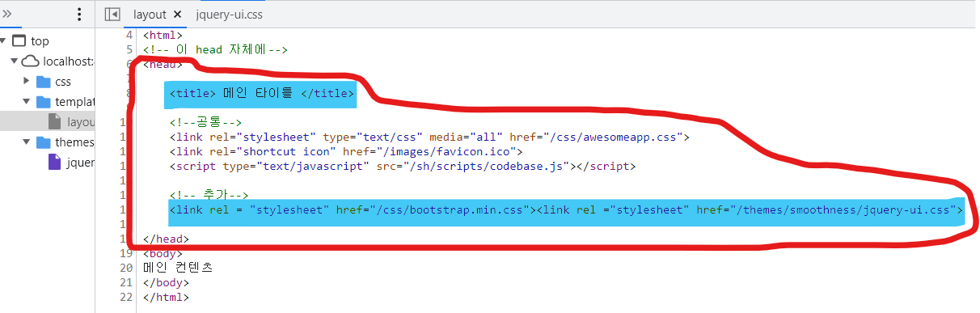Image resolution: width=980 pixels, height=313 pixels.
Task: Collapse the themes folder arrow
Action: tap(27, 142)
